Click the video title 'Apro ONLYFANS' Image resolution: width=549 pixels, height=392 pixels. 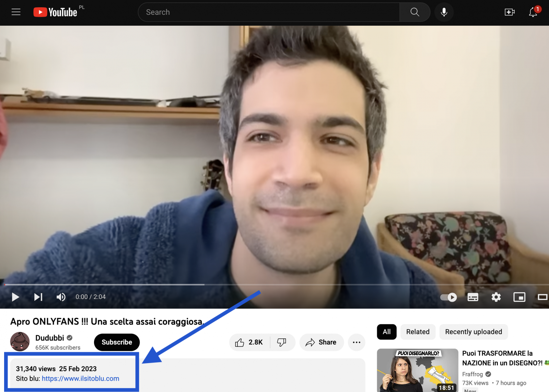107,322
